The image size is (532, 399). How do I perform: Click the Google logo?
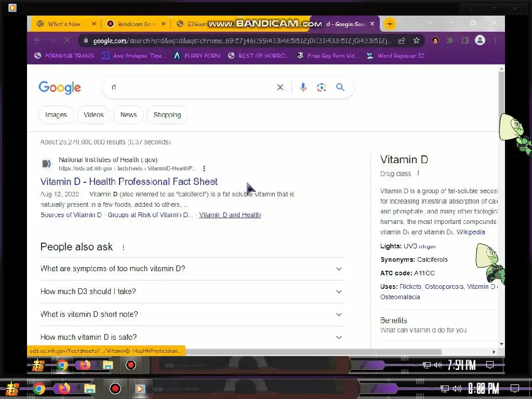(x=60, y=87)
